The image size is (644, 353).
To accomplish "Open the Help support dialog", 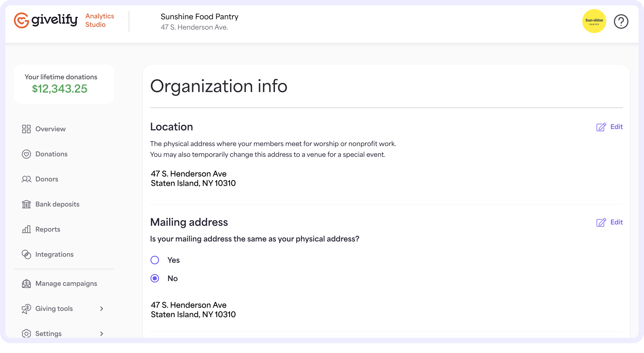I will tap(620, 21).
